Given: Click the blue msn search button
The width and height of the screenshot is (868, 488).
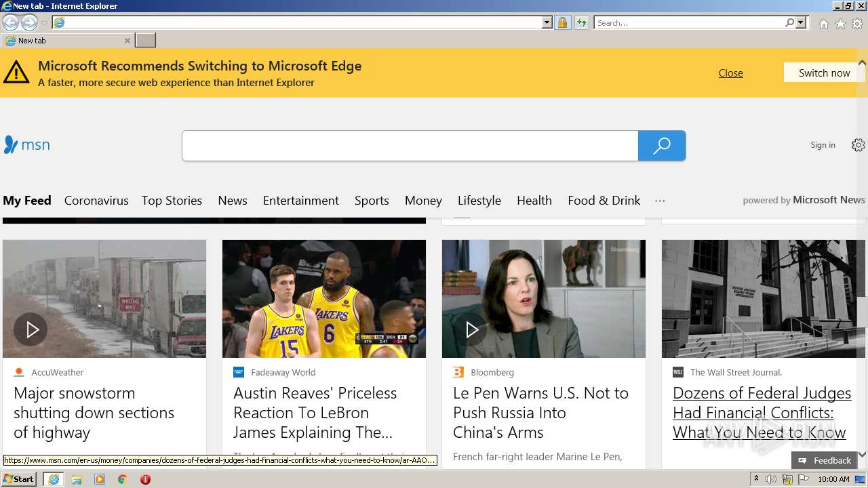Looking at the screenshot, I should 662,146.
